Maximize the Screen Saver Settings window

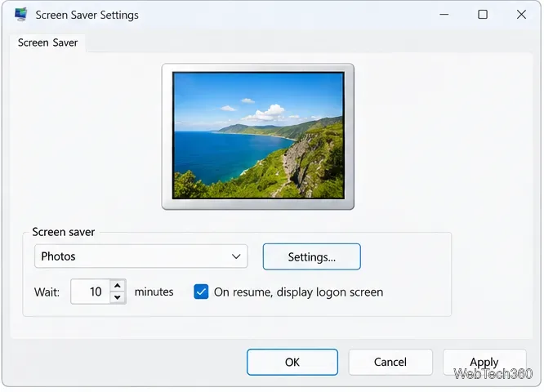pyautogui.click(x=483, y=15)
